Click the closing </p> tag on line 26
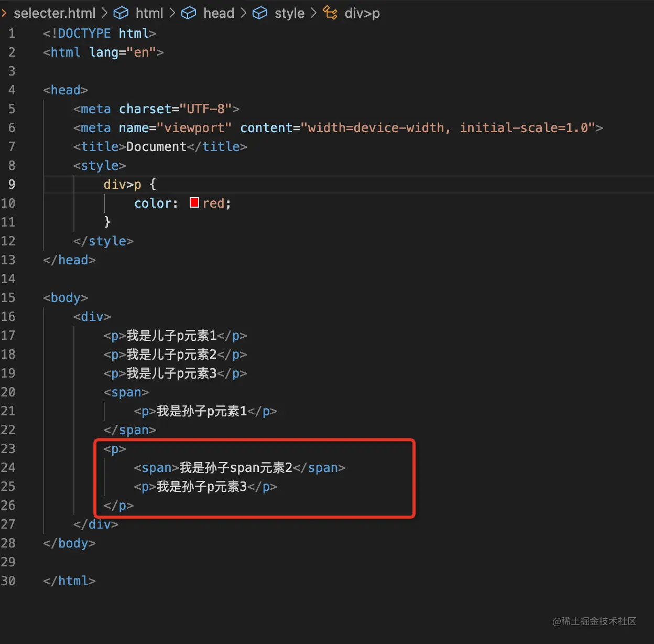The image size is (654, 644). pos(118,506)
